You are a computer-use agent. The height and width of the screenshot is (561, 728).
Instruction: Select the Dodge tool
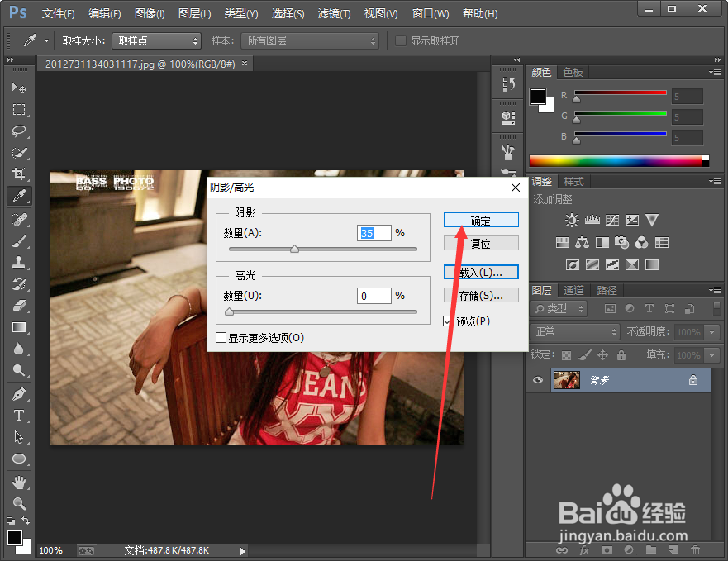tap(19, 370)
